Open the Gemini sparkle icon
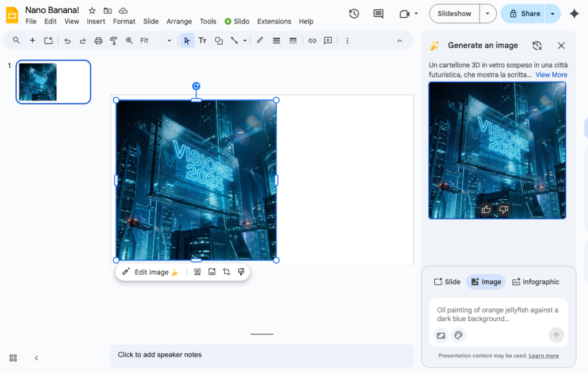 pyautogui.click(x=574, y=14)
